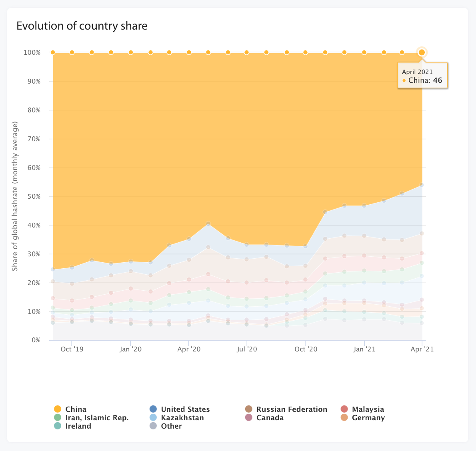Image resolution: width=476 pixels, height=451 pixels.
Task: Click the April 2021 China tooltip
Action: pyautogui.click(x=422, y=76)
